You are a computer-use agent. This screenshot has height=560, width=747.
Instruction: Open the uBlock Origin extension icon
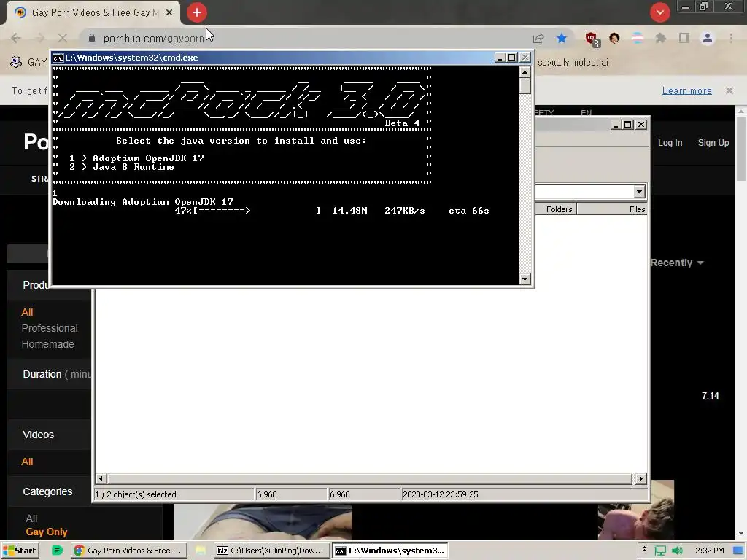pyautogui.click(x=592, y=39)
